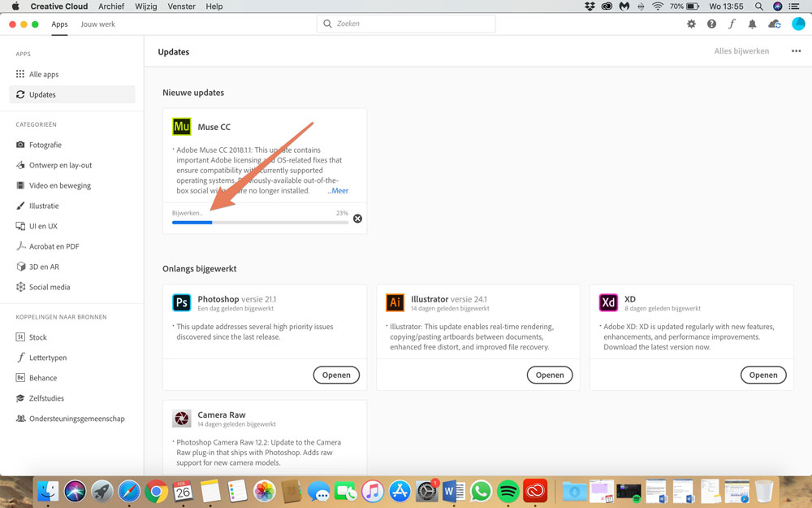Open the Venster menu

tap(181, 7)
